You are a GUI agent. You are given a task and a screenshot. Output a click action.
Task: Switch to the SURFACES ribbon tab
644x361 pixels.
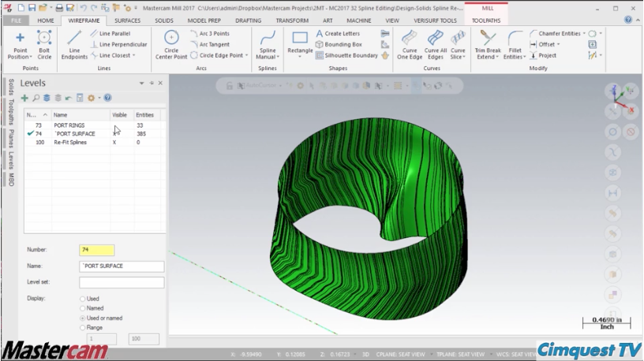point(127,20)
